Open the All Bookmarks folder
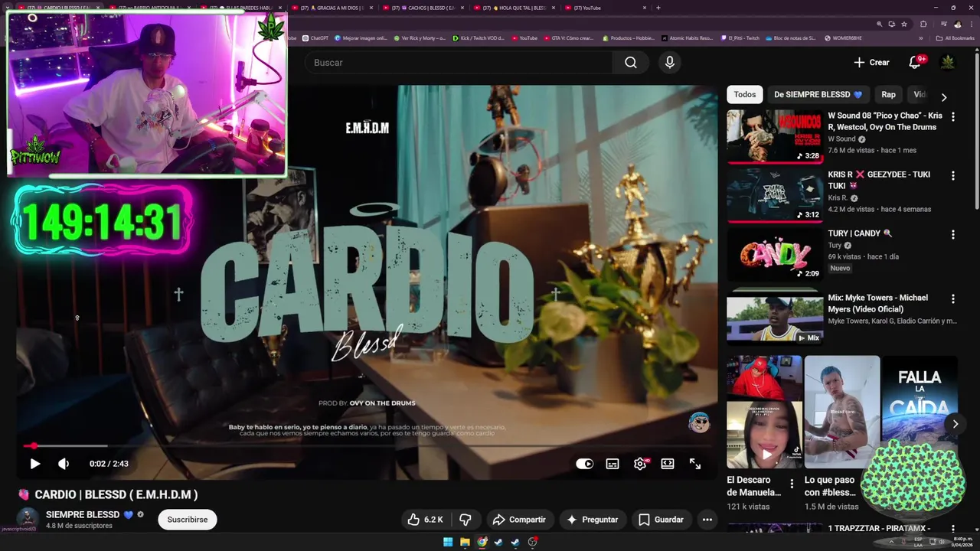The image size is (980, 551). [x=955, y=38]
